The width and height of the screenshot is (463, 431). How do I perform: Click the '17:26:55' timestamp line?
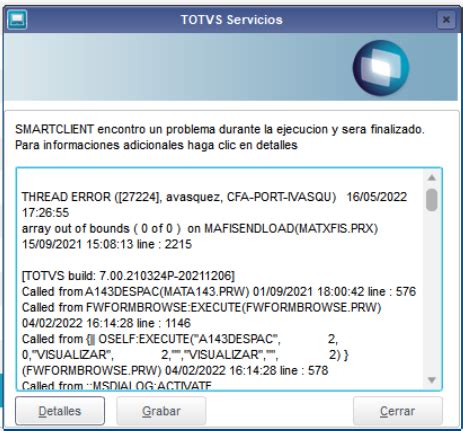point(45,213)
